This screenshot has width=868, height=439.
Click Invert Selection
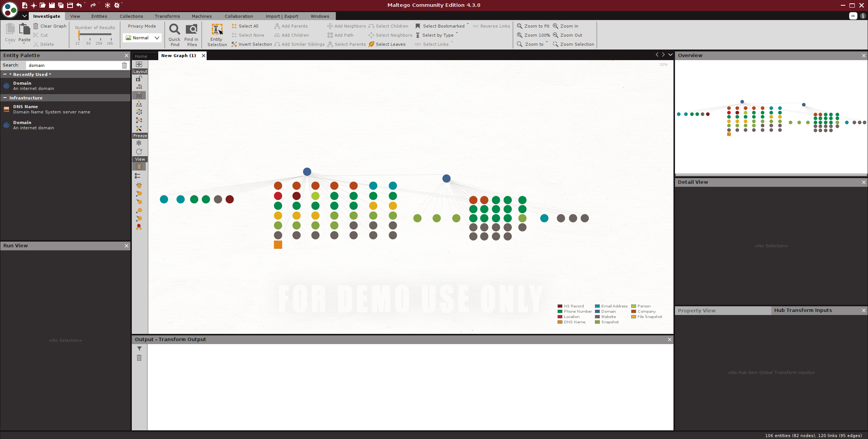[252, 44]
